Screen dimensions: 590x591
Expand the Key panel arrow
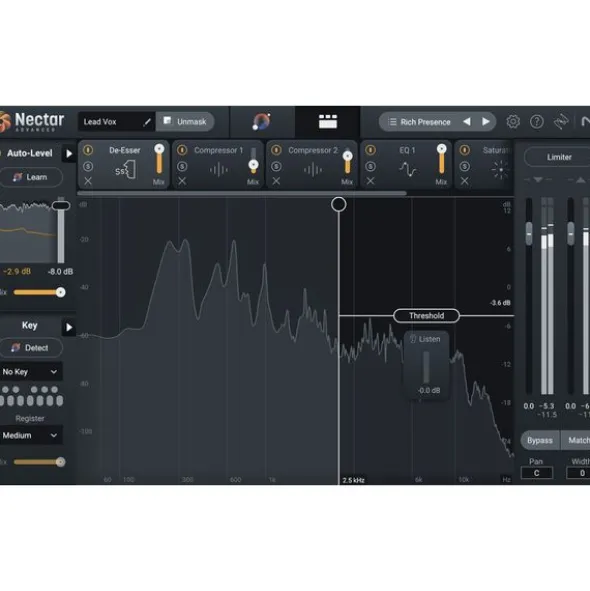69,327
